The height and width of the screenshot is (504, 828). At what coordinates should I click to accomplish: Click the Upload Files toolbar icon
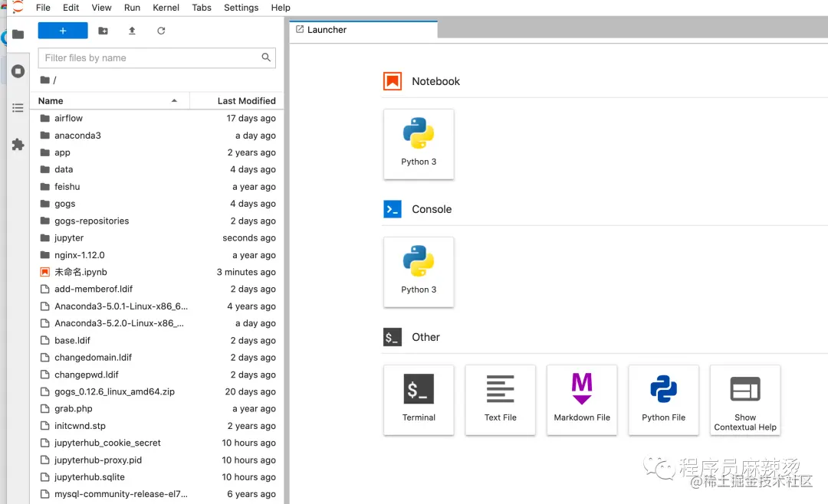(x=132, y=31)
